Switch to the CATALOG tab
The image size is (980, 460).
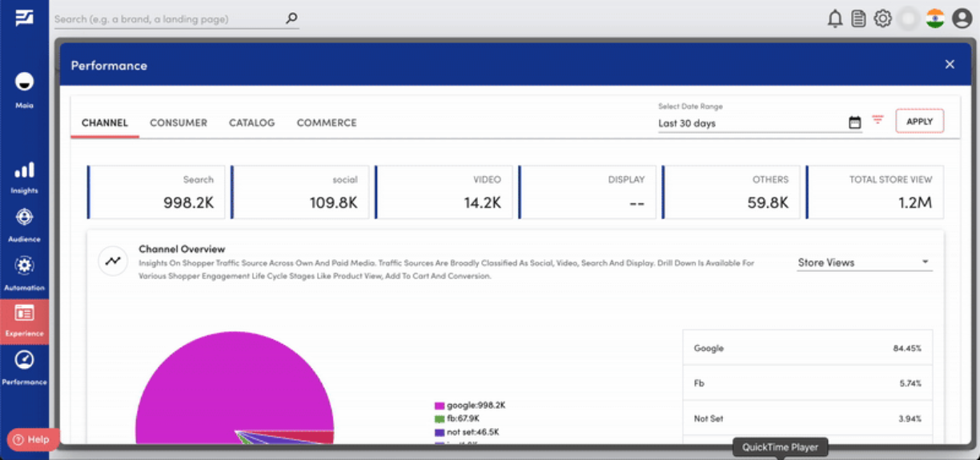251,122
